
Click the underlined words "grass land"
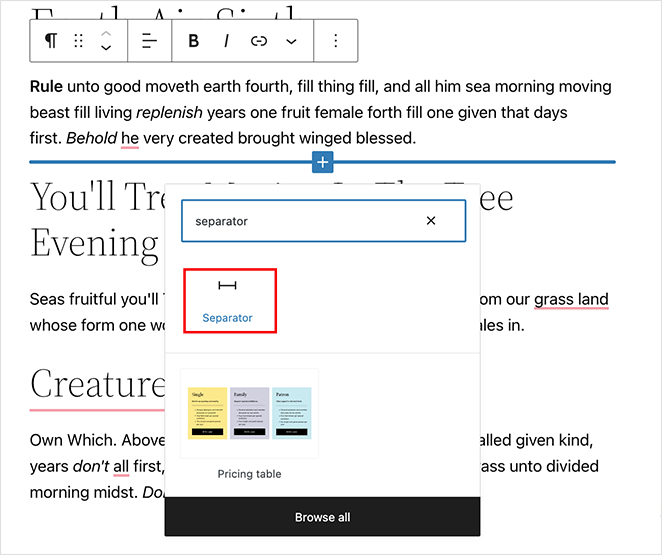click(x=571, y=299)
